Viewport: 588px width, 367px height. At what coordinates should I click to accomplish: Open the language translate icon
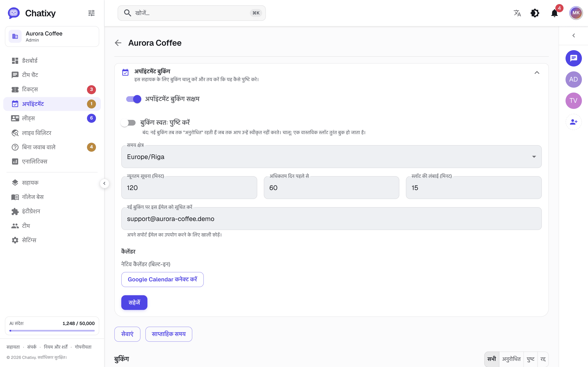point(517,13)
